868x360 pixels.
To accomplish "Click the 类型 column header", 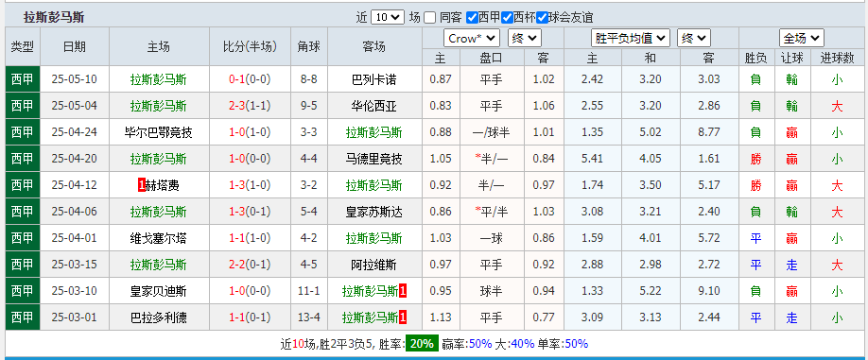I will pyautogui.click(x=23, y=46).
